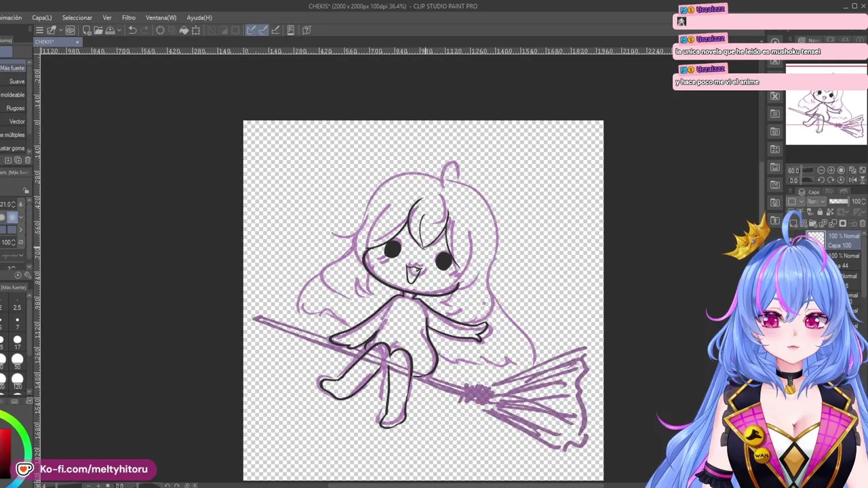Toggle the lock layer padlock

[820, 211]
